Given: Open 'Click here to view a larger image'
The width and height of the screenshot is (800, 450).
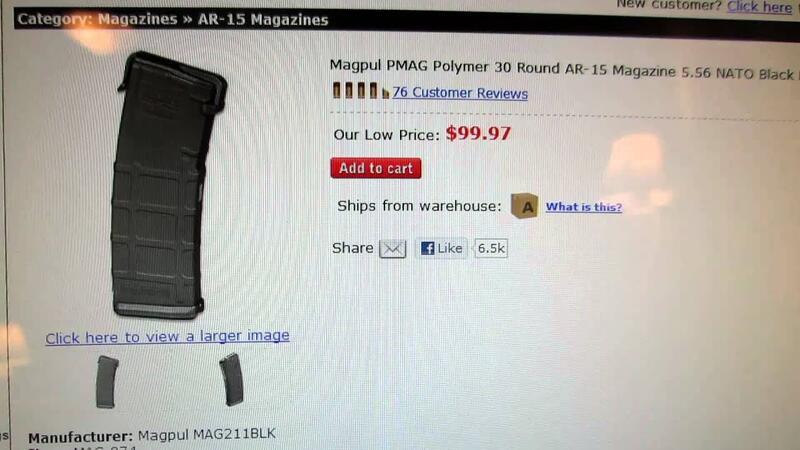Looking at the screenshot, I should point(167,337).
